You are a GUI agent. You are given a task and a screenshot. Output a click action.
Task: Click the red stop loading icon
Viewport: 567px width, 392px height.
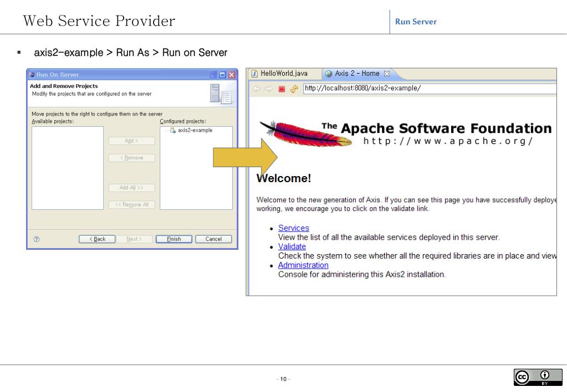click(282, 89)
